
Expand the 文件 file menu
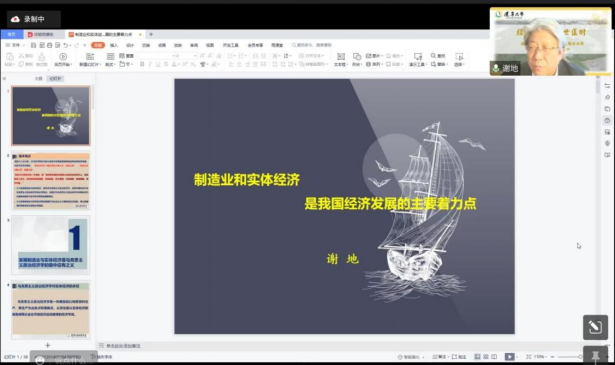click(x=15, y=45)
